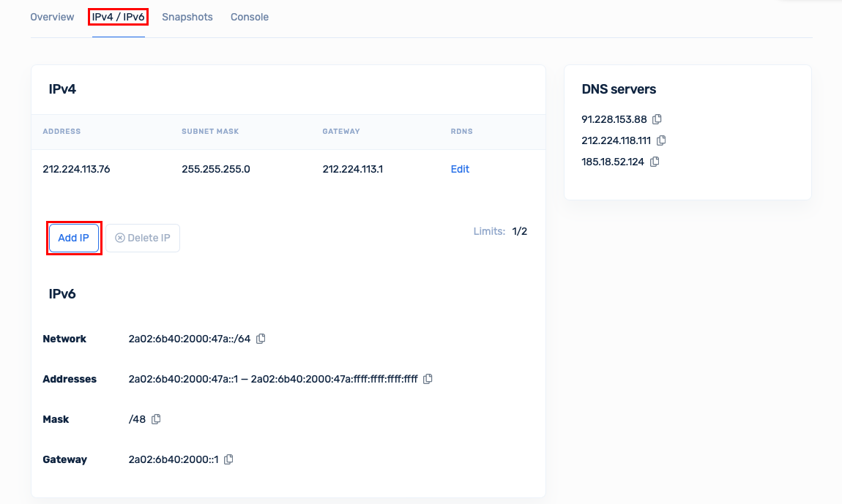Click the IPv6 section heading
Image resolution: width=842 pixels, height=504 pixels.
62,294
